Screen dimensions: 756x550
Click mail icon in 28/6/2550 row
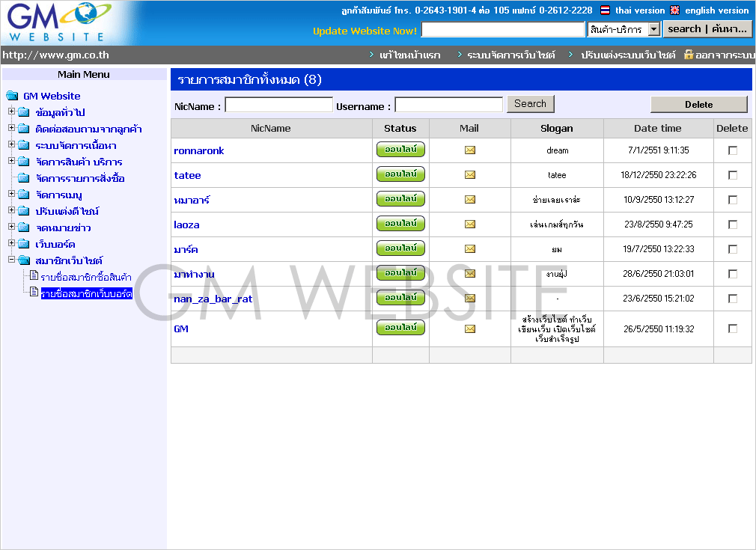[x=469, y=274]
